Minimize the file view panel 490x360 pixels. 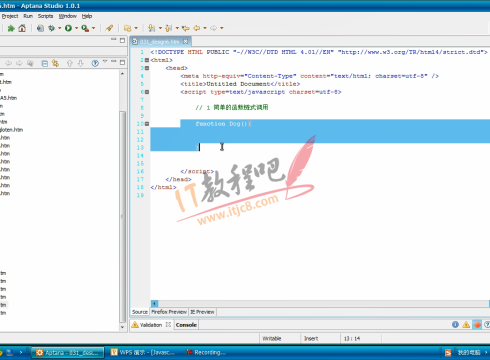[x=113, y=62]
